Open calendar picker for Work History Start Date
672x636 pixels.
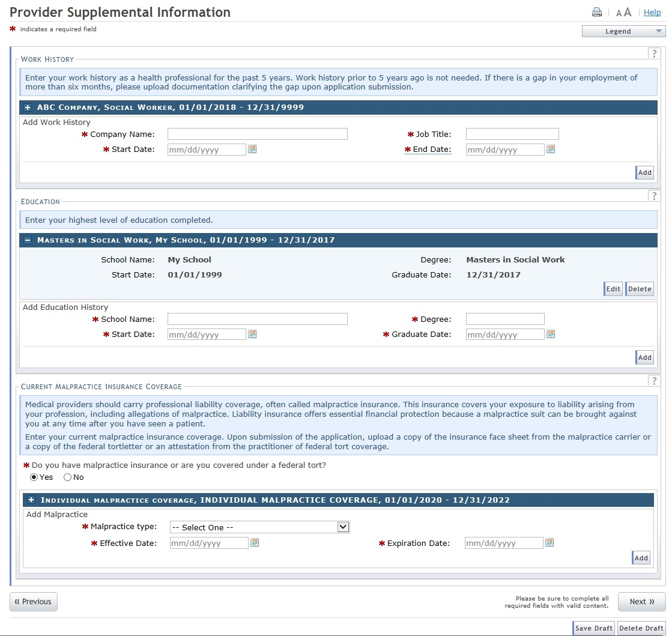coord(252,149)
